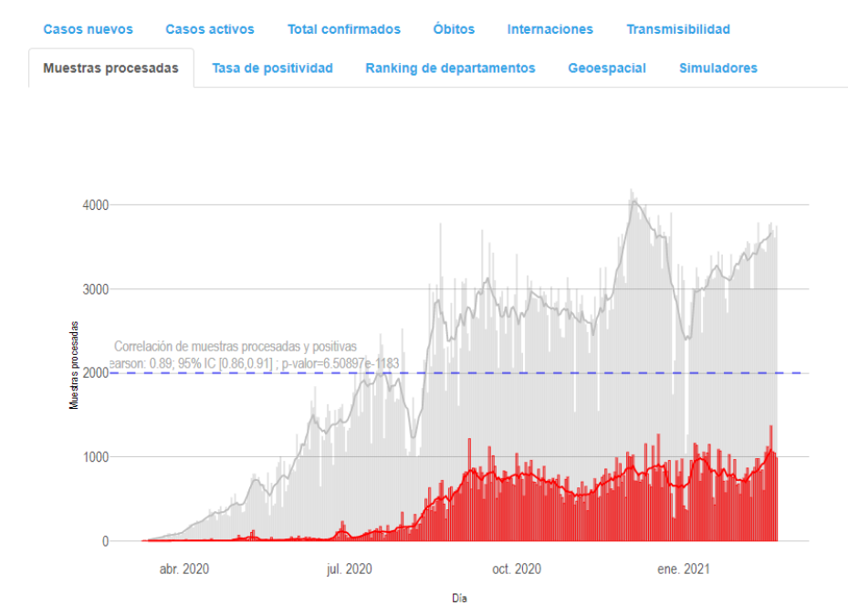Image resolution: width=848 pixels, height=616 pixels.
Task: Select the Total confirmados tab
Action: pyautogui.click(x=343, y=29)
